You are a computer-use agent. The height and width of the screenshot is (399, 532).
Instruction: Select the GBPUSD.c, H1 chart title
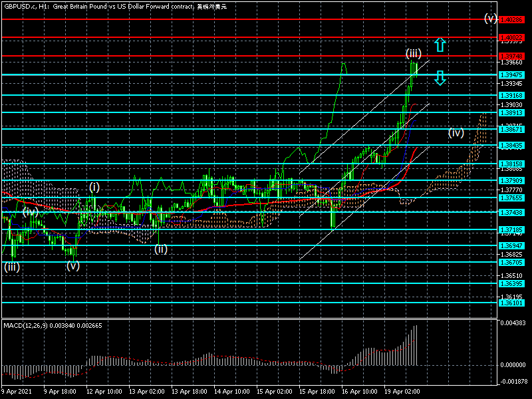point(23,7)
